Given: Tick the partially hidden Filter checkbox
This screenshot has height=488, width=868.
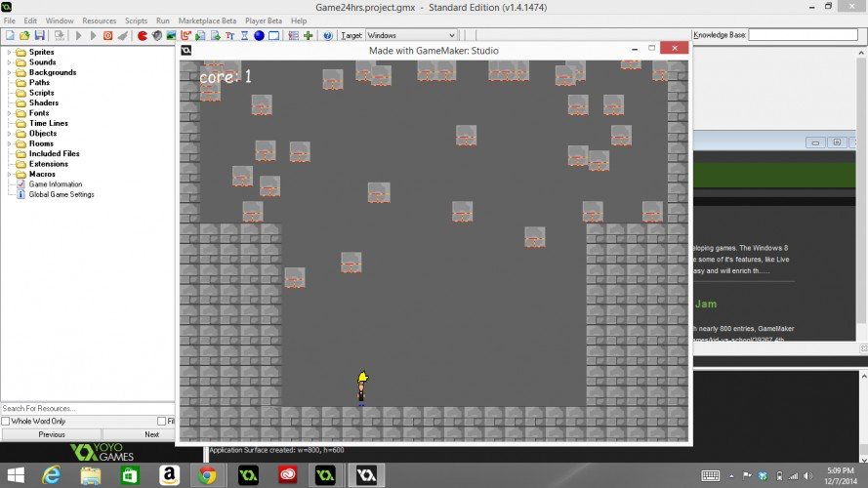Looking at the screenshot, I should click(162, 421).
